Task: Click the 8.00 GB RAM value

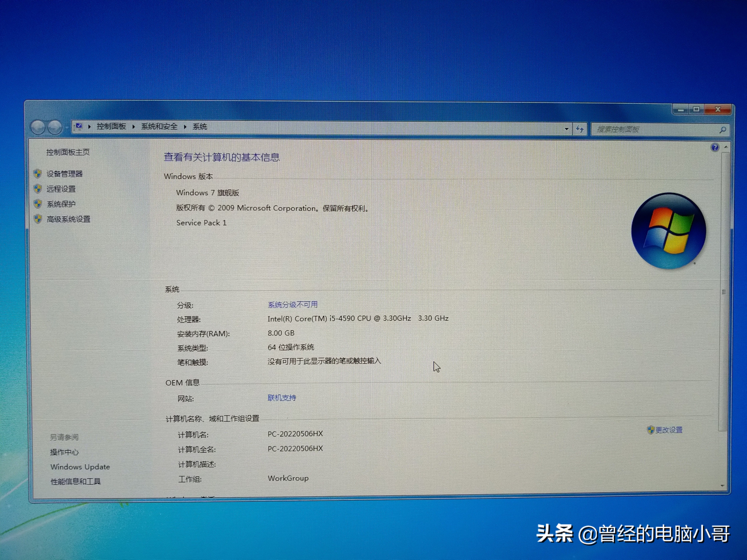Action: coord(281,333)
